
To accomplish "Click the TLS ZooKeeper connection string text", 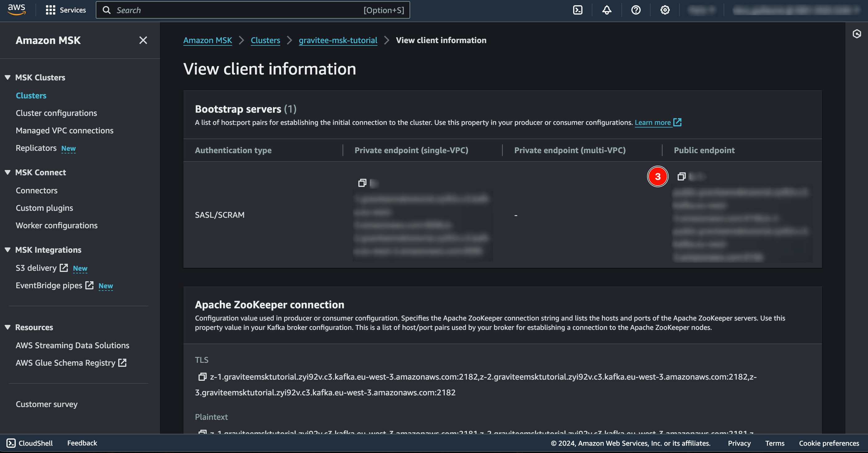I will (476, 384).
